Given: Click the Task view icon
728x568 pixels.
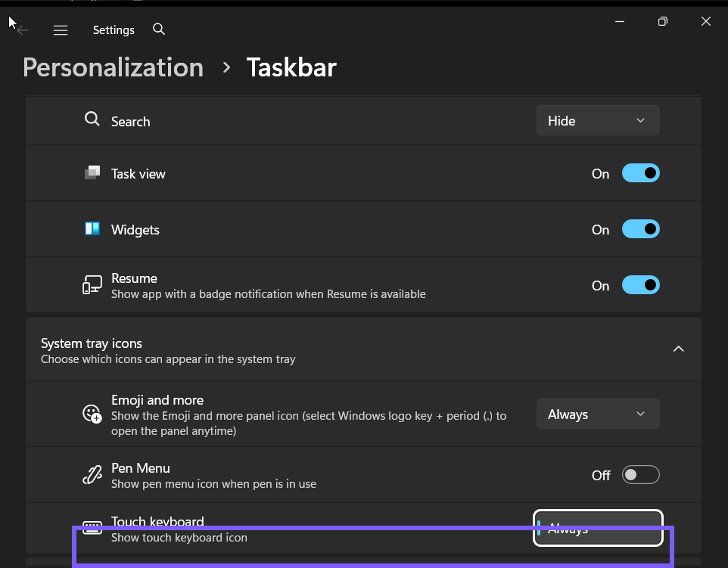Looking at the screenshot, I should [x=92, y=172].
